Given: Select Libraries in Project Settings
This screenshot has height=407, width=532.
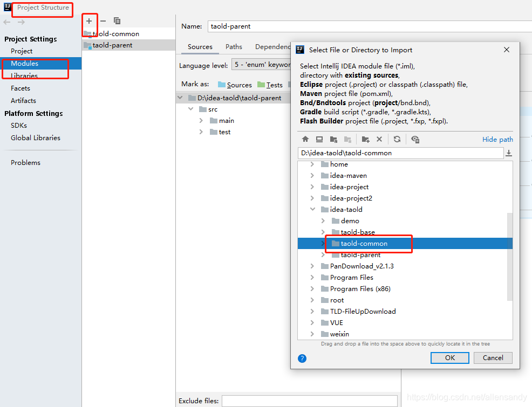Looking at the screenshot, I should coord(24,76).
